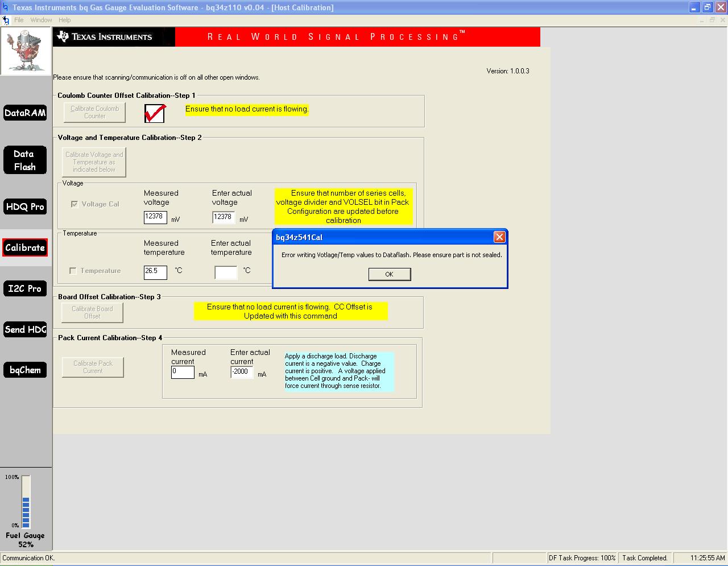Enable the Temperature calibration checkbox
The height and width of the screenshot is (566, 728).
click(x=73, y=271)
